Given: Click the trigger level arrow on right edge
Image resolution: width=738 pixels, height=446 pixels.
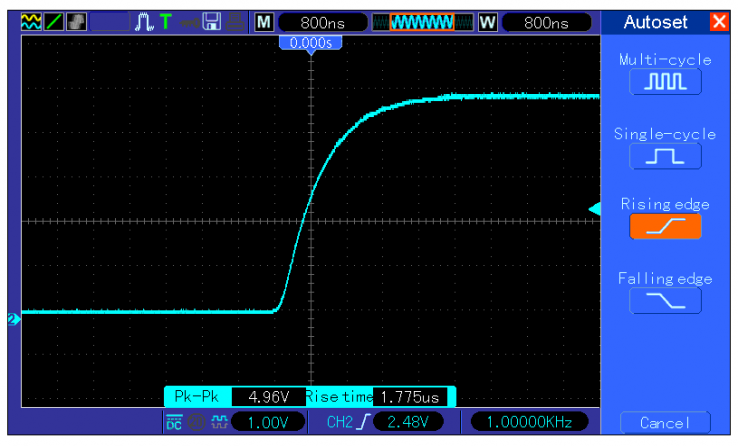Looking at the screenshot, I should 594,208.
